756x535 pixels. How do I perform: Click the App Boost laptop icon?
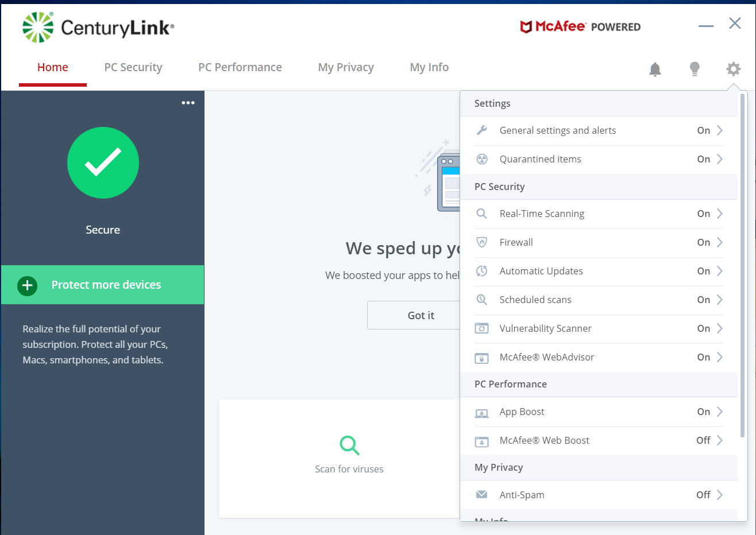(x=482, y=413)
